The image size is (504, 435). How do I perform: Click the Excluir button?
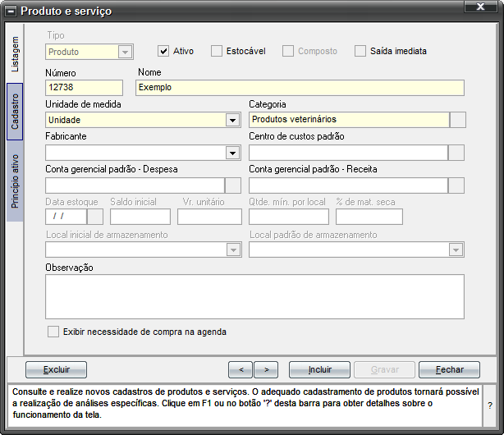point(57,369)
